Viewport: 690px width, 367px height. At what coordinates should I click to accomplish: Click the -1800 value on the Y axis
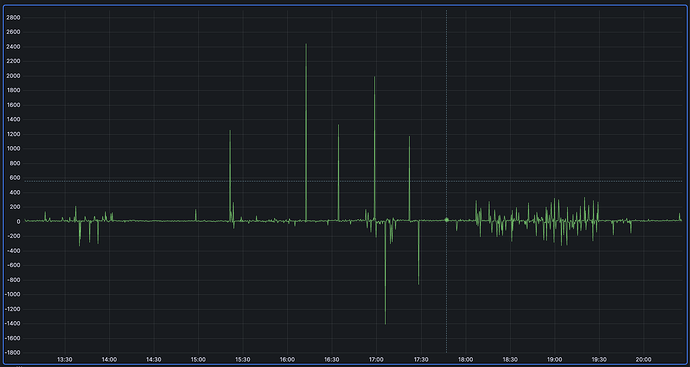coord(12,352)
